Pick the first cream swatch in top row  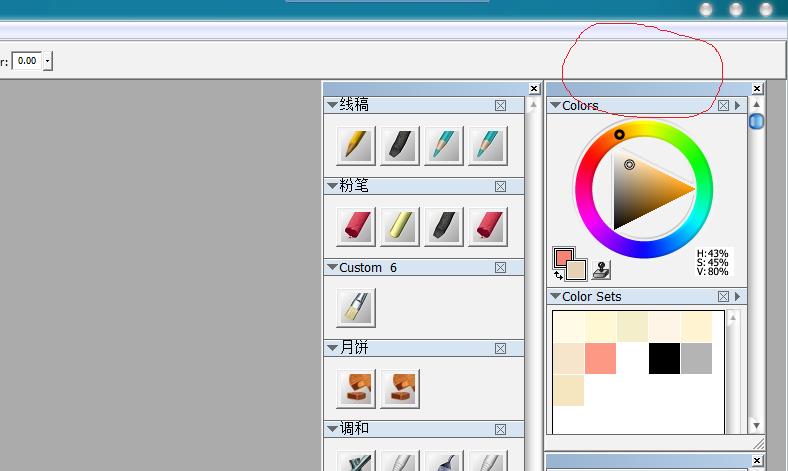[569, 327]
